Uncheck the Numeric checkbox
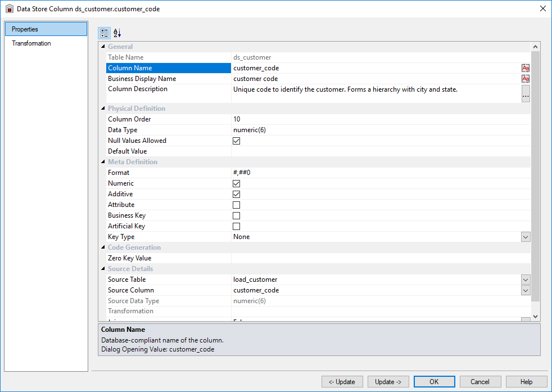 coord(237,183)
